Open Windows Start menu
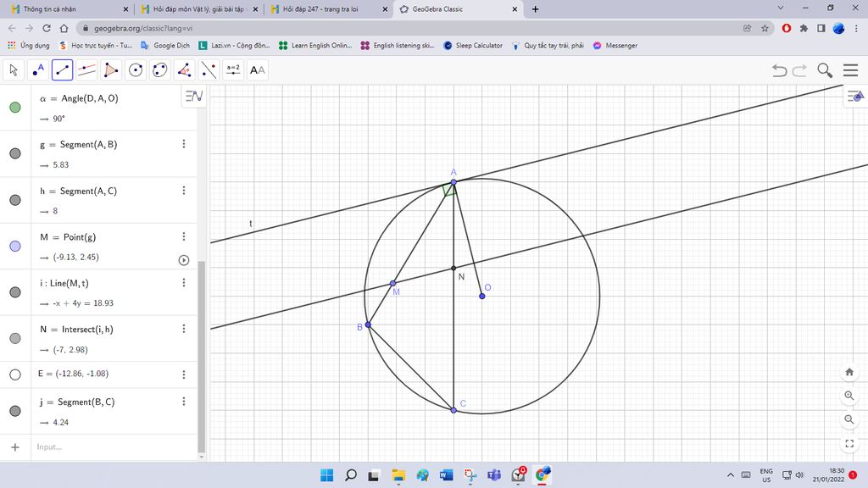The width and height of the screenshot is (868, 488). pyautogui.click(x=326, y=474)
